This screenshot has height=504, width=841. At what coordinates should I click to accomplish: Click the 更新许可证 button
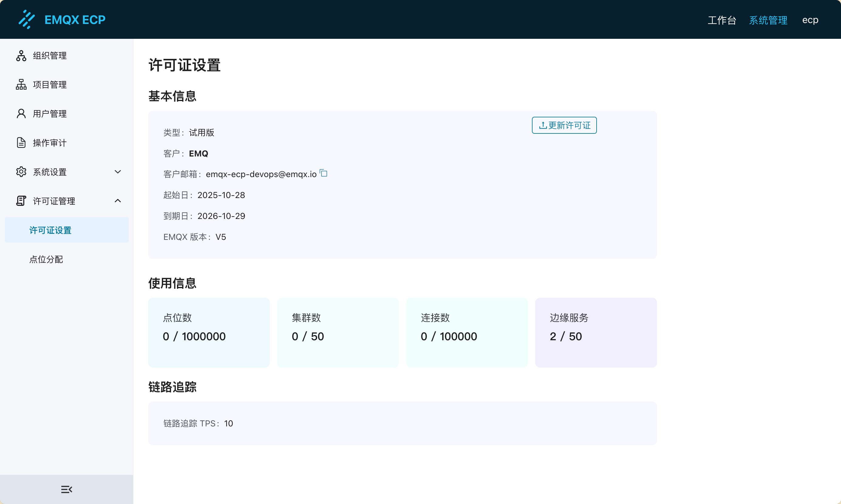pyautogui.click(x=564, y=125)
